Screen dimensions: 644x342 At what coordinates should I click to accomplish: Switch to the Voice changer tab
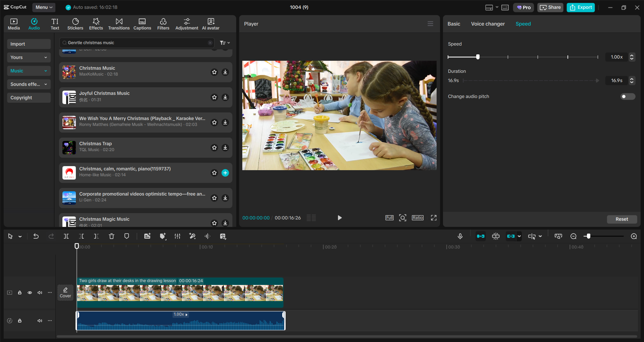[488, 23]
